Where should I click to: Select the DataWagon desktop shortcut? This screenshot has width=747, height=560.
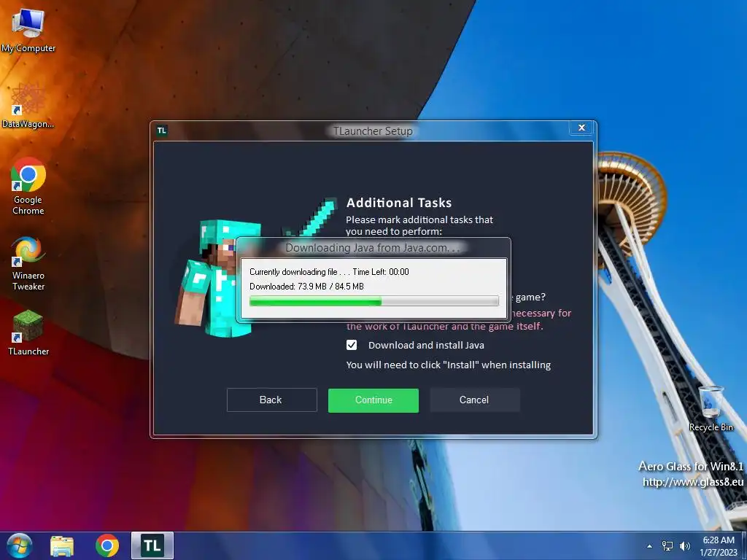point(28,105)
